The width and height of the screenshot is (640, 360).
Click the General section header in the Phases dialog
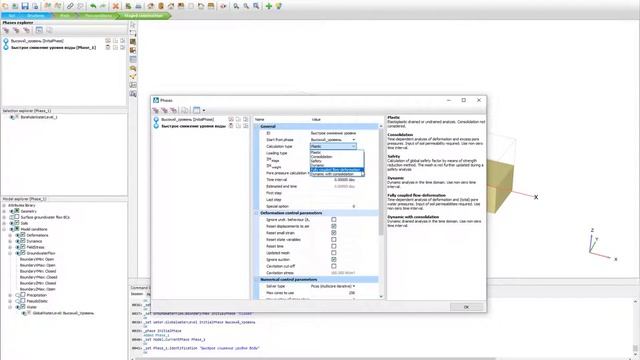point(317,127)
